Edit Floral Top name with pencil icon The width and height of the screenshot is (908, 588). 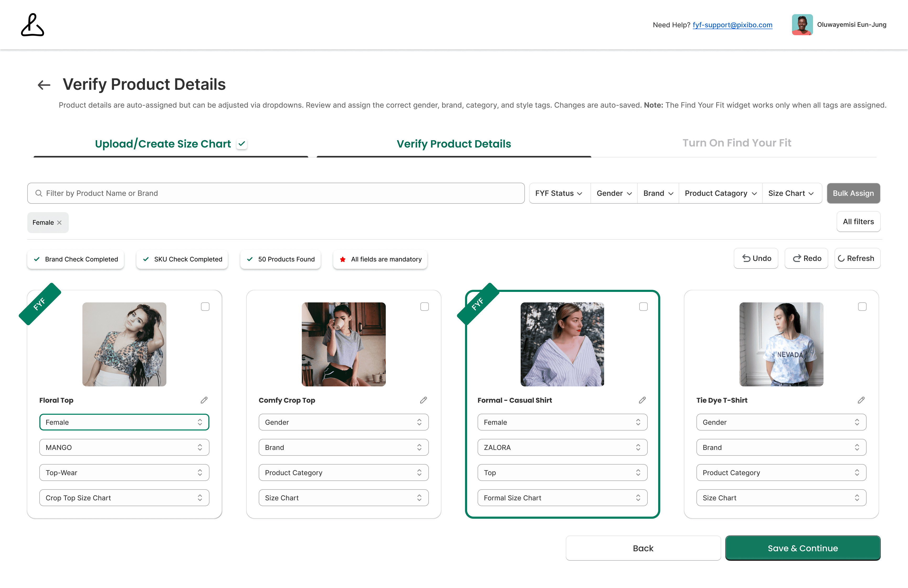click(204, 400)
